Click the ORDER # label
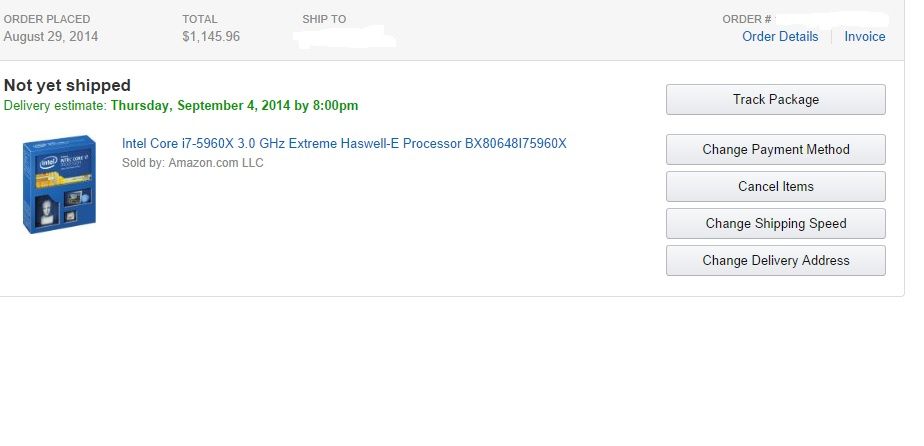924x446 pixels. tap(747, 19)
